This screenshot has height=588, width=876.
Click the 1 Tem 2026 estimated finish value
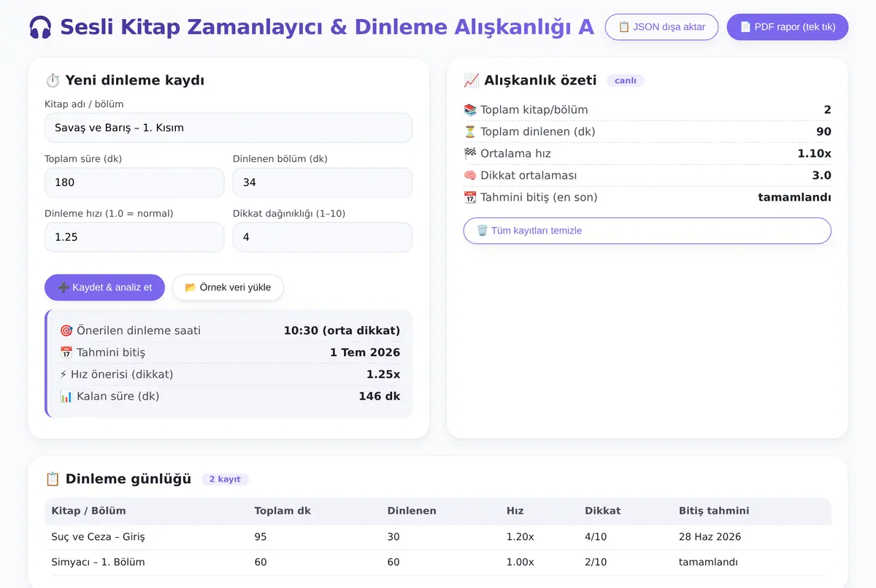[365, 352]
